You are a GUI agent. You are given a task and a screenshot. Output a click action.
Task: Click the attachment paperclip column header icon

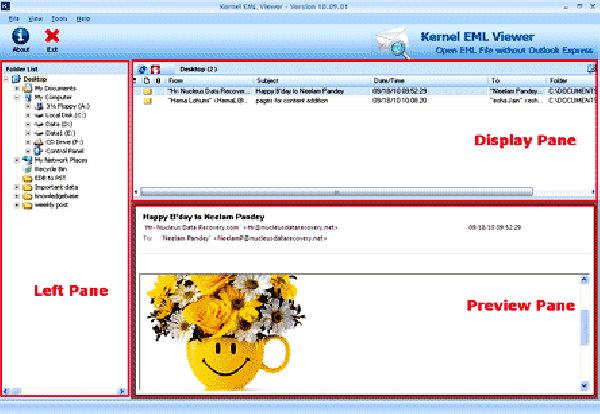(x=158, y=81)
